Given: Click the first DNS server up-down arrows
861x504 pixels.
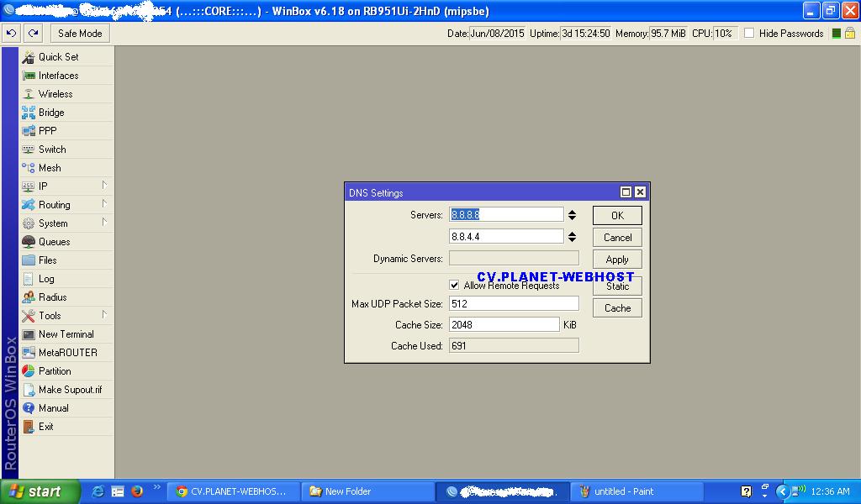Looking at the screenshot, I should (x=573, y=215).
